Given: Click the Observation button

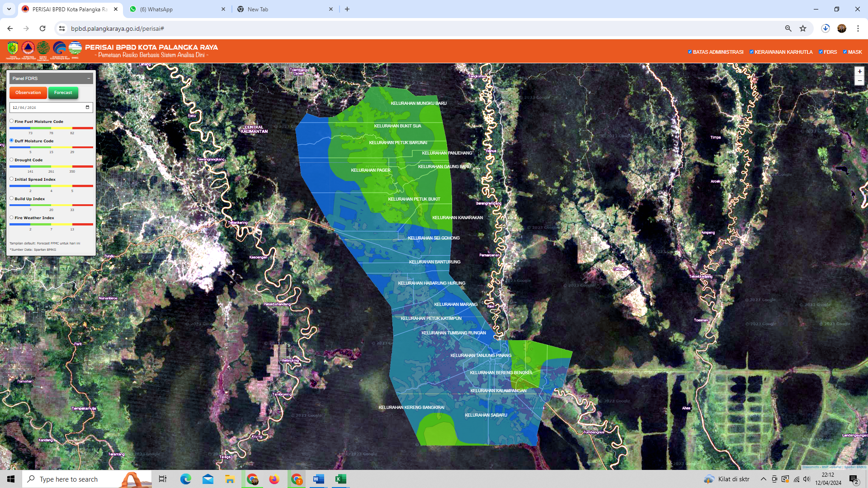Looking at the screenshot, I should pos(28,93).
